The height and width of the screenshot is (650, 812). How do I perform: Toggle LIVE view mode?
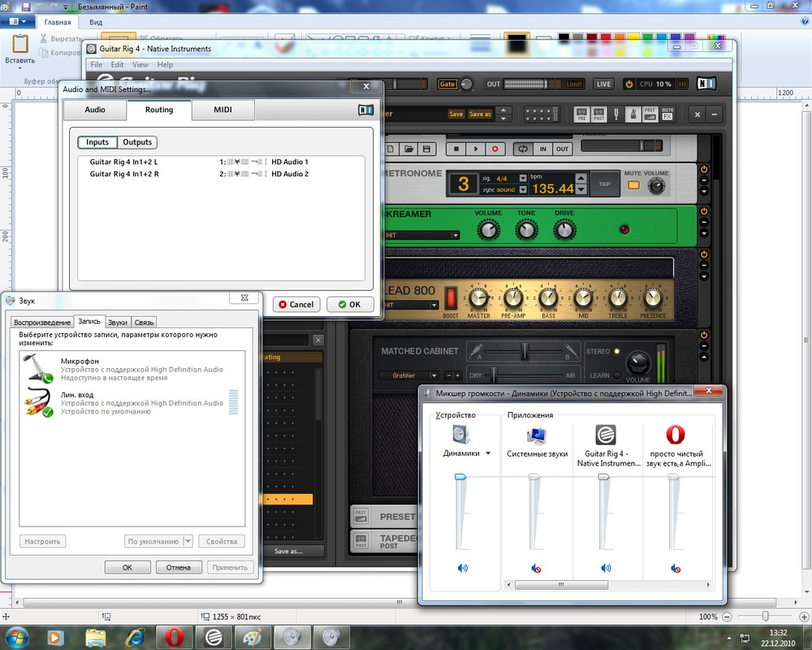pos(603,84)
